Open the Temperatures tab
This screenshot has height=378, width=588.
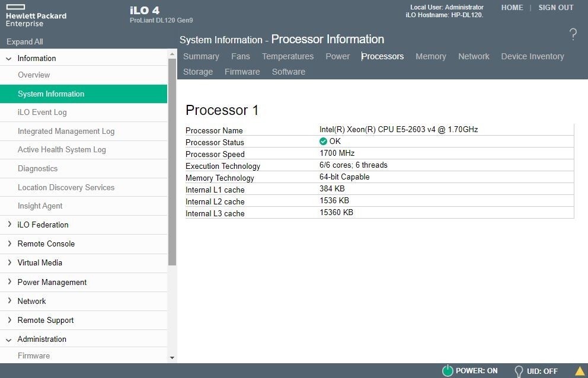pos(287,56)
